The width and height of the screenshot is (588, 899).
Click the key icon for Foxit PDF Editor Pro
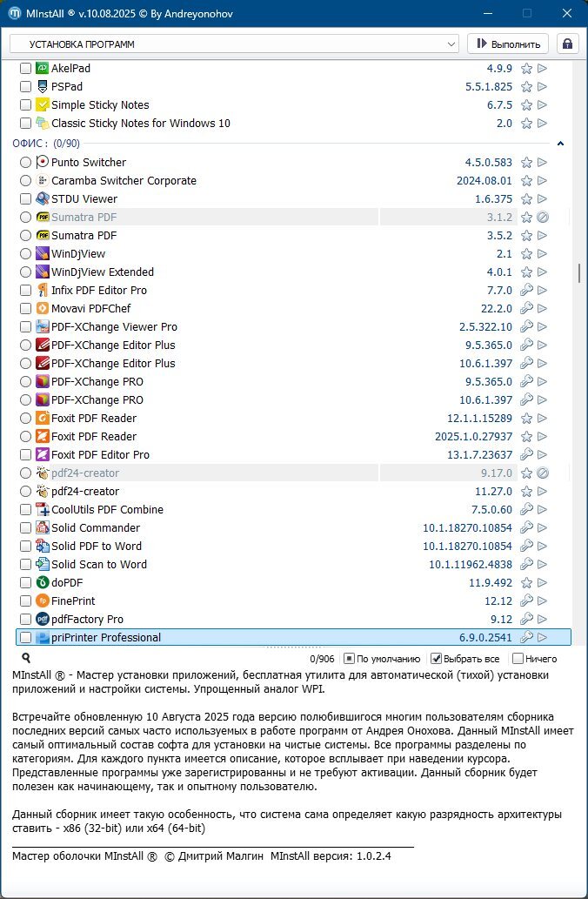526,454
